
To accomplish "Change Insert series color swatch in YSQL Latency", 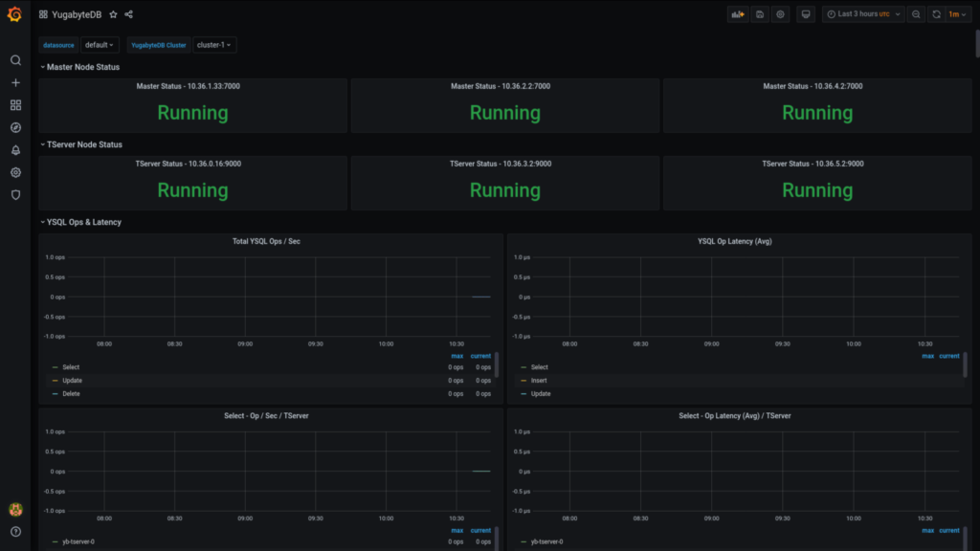I will (523, 381).
